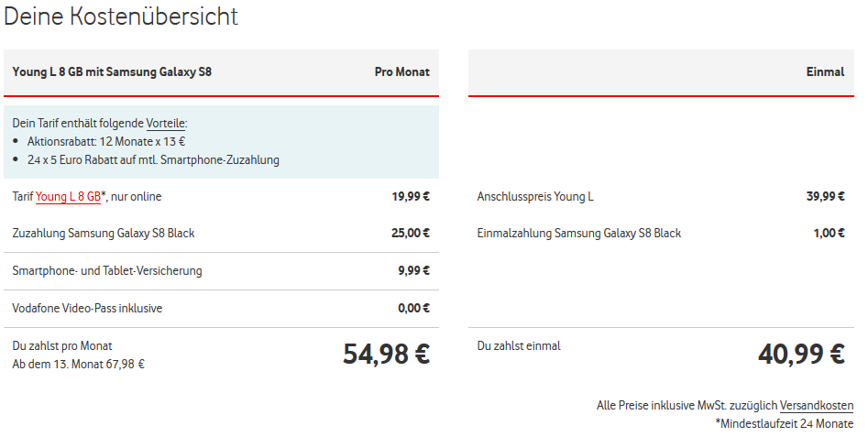The height and width of the screenshot is (437, 868).
Task: Click the 19,99 € tariff price
Action: pyautogui.click(x=411, y=196)
